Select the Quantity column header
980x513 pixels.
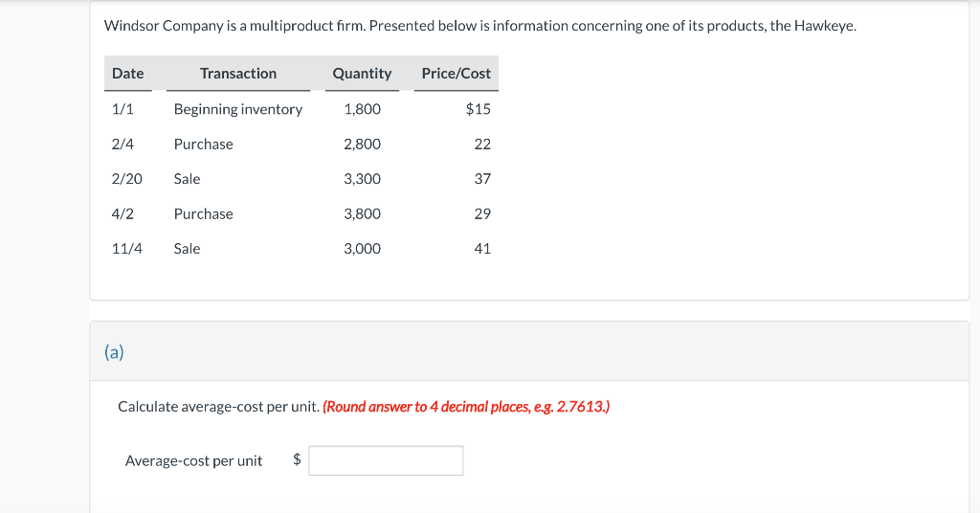pos(362,74)
